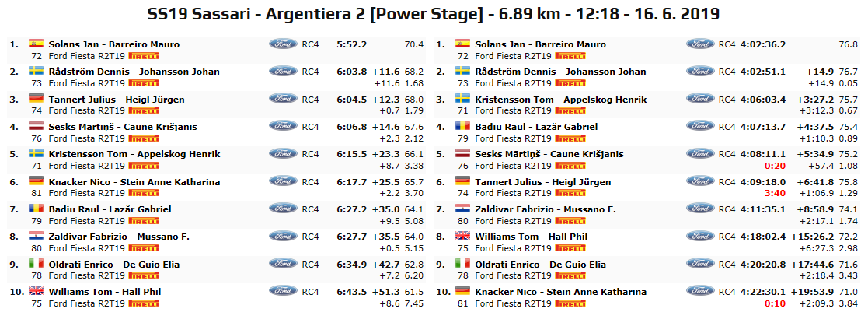This screenshot has height=326, width=868.
Task: Click German flag in the 4:22:30.1 overall row
Action: (462, 292)
